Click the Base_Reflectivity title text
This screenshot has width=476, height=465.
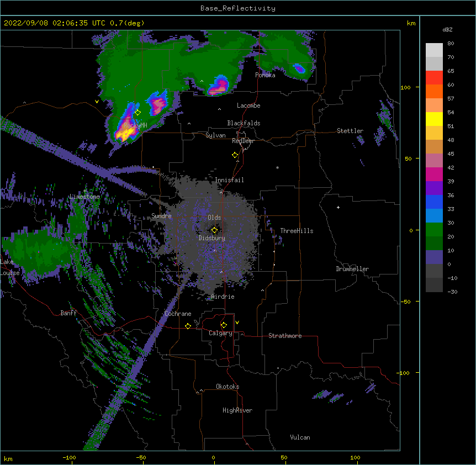238,8
